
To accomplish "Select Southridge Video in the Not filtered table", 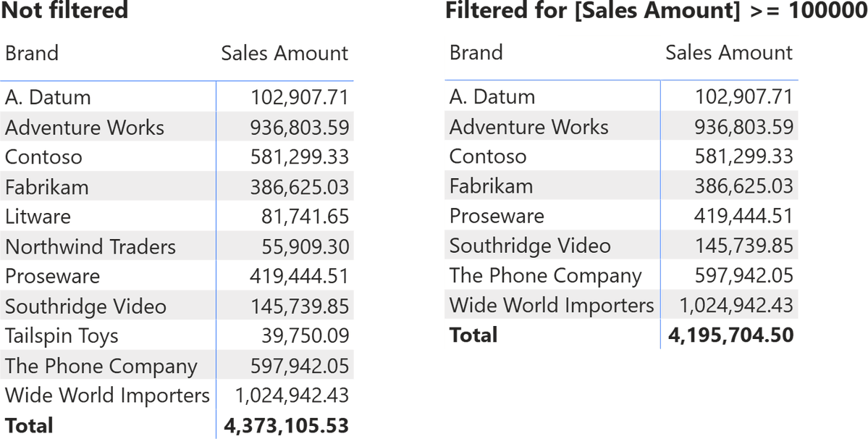I will [x=86, y=306].
